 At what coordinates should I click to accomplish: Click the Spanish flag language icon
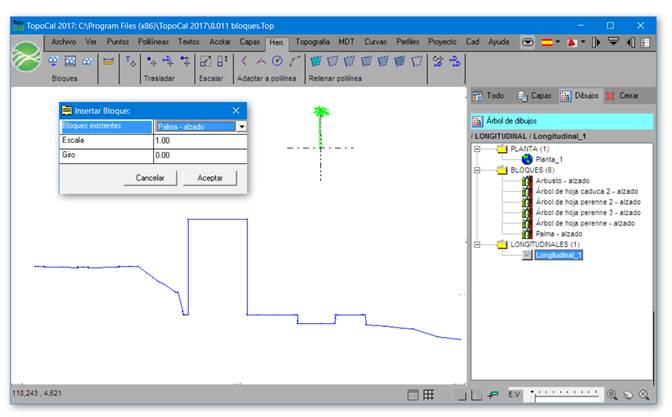[547, 42]
